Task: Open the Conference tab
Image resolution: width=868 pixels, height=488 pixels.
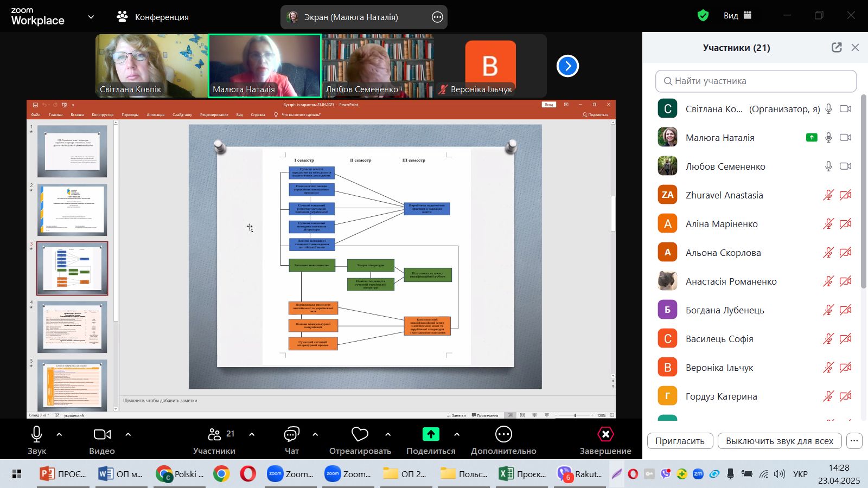Action: 153,17
